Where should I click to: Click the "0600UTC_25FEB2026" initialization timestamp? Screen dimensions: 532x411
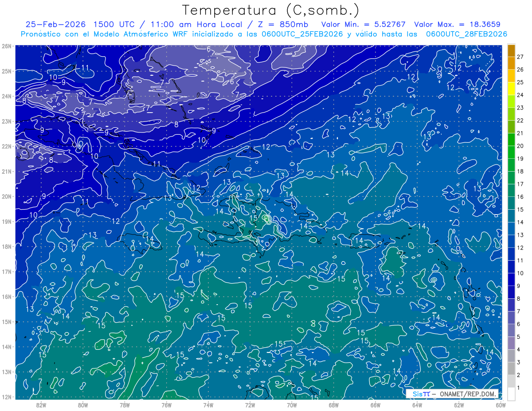(302, 34)
